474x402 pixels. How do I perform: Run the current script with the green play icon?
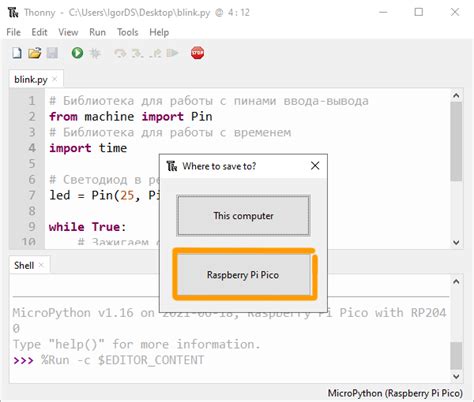point(77,53)
